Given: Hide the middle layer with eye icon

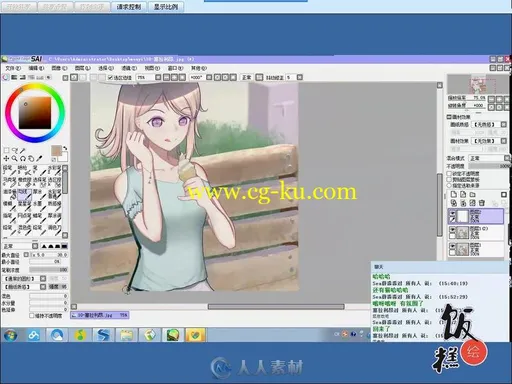Looking at the screenshot, I should (x=452, y=230).
